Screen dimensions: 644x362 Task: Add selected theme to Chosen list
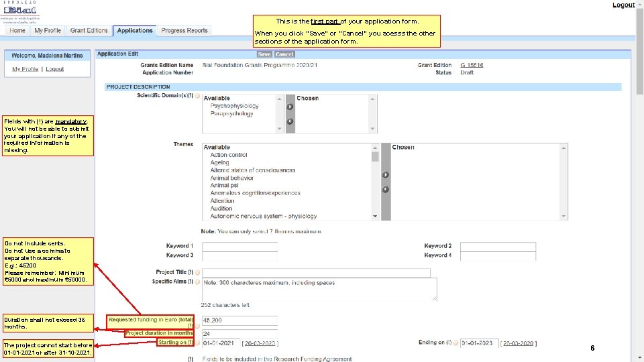pyautogui.click(x=385, y=175)
